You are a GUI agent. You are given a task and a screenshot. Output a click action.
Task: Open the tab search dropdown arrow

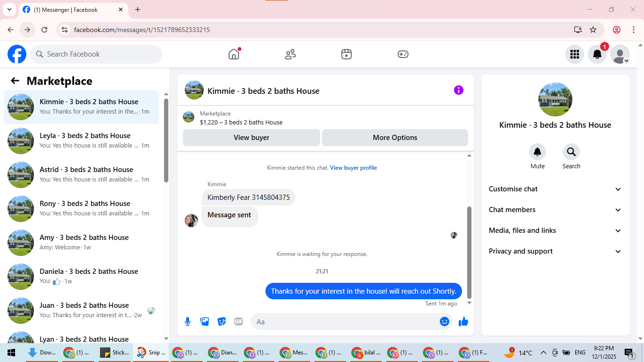[x=9, y=9]
